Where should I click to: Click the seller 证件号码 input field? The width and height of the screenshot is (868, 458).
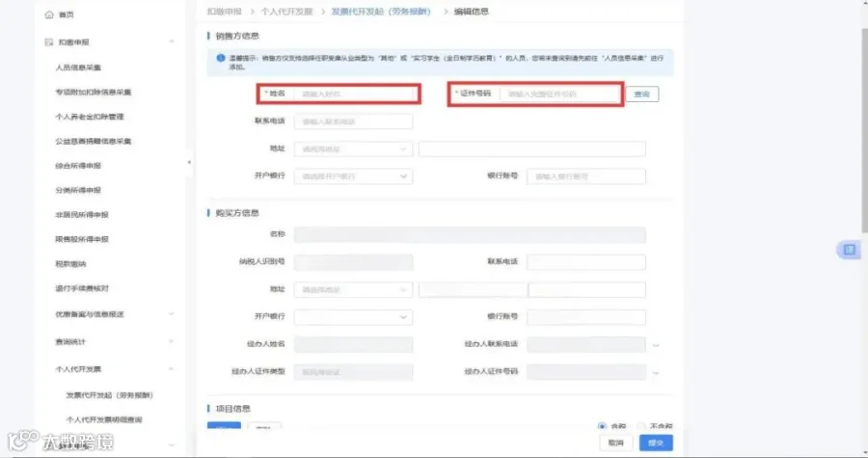(x=559, y=94)
